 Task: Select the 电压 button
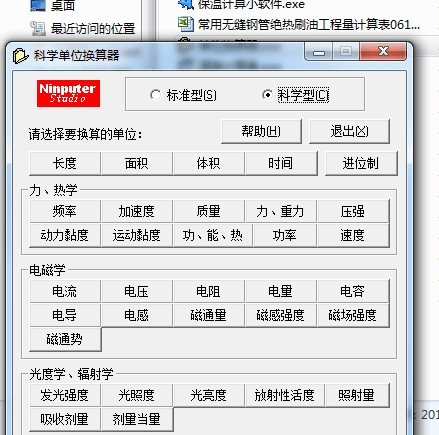pyautogui.click(x=137, y=291)
